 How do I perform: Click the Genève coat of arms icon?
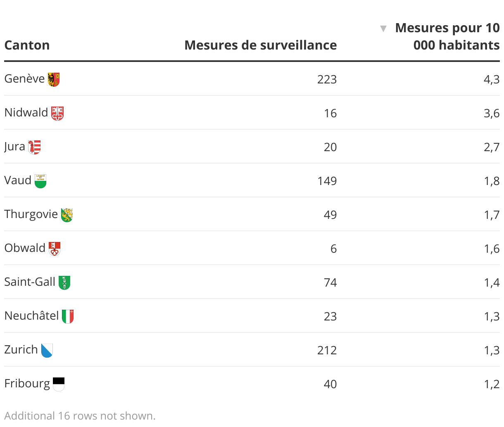tap(54, 79)
